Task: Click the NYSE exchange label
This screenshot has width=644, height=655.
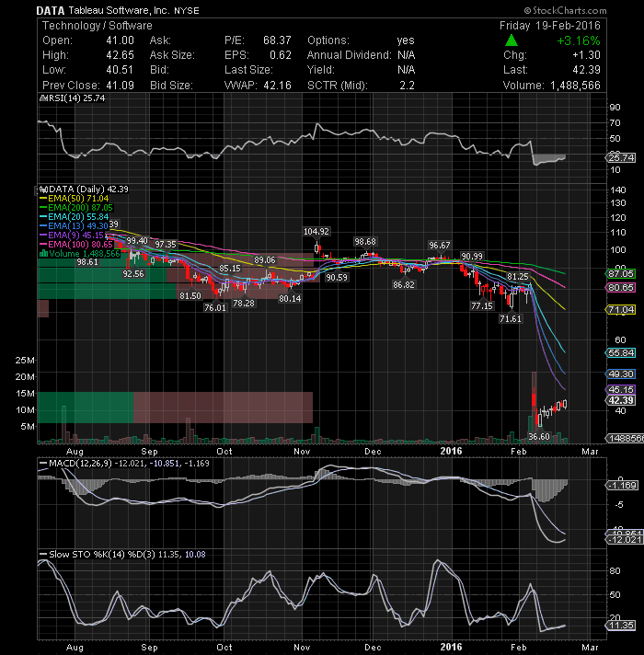Action: click(186, 10)
